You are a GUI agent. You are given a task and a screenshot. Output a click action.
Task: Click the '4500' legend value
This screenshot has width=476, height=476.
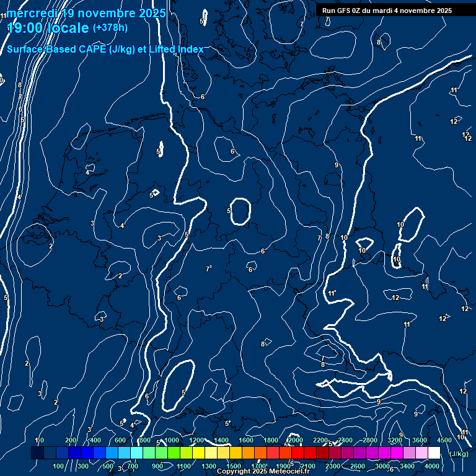tap(444, 440)
